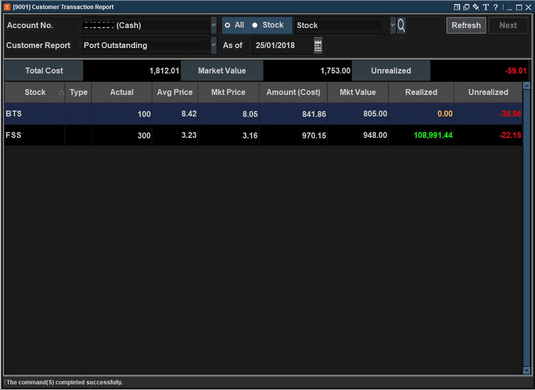Click FSS Unrealized value -22.15
Viewport: 535px width, 390px height.
pos(510,135)
